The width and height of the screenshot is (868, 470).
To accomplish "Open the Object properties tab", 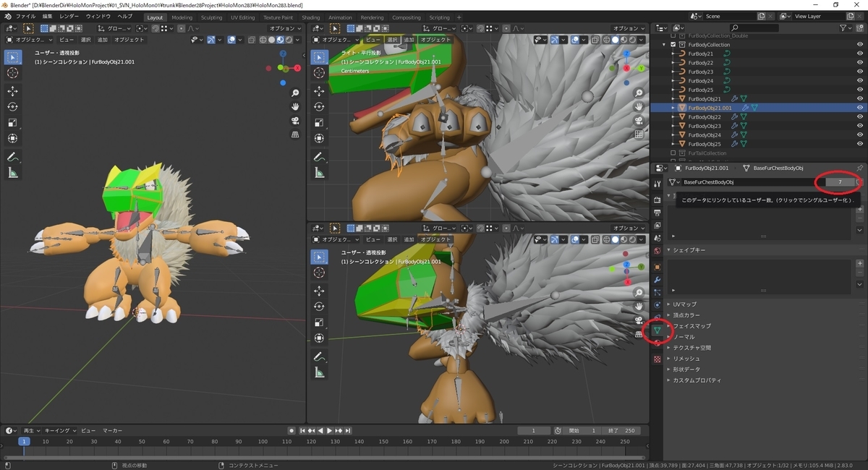I will 657,267.
